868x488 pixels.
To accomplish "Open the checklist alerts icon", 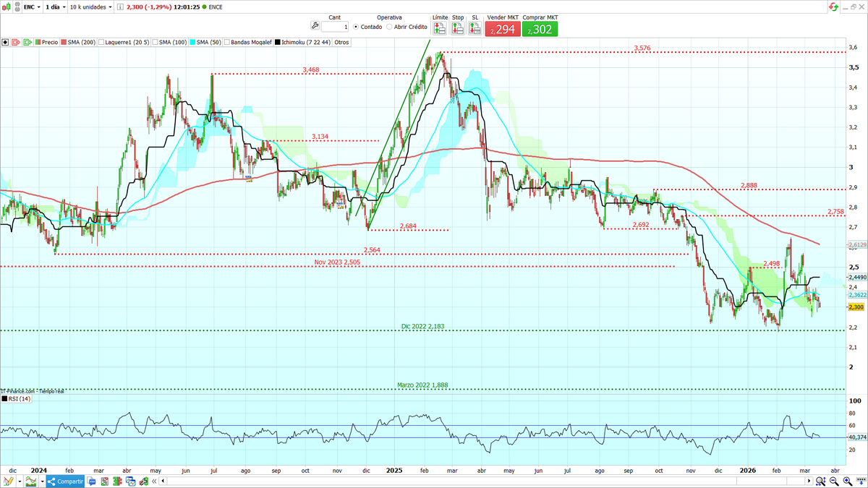I will pos(104,481).
